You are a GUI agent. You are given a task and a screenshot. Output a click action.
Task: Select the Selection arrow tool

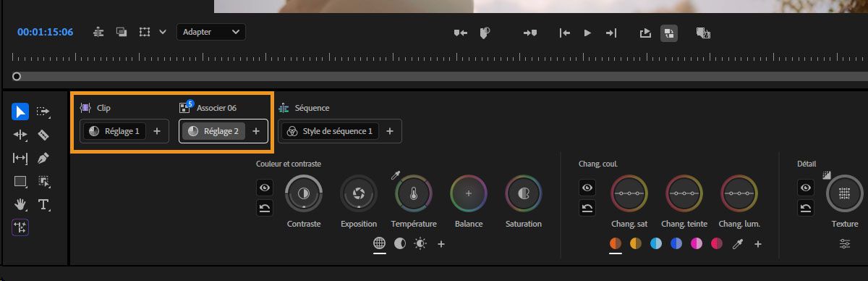tap(20, 112)
